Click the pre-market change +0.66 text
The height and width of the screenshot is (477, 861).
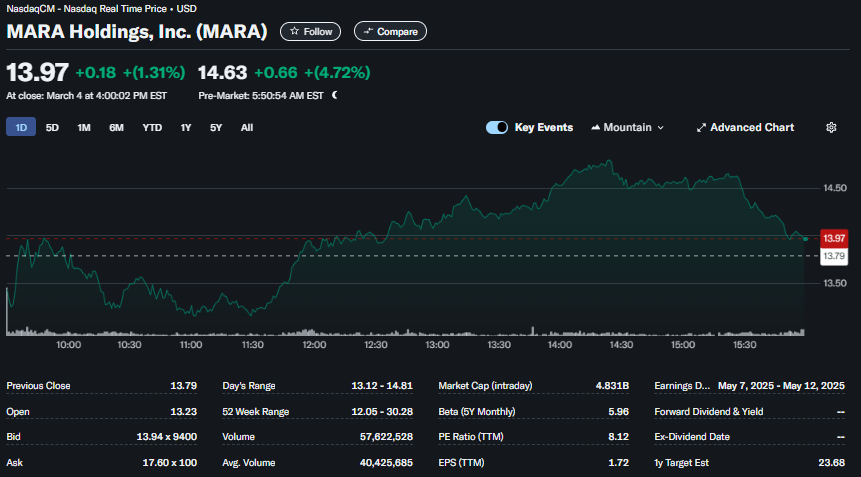pos(276,72)
